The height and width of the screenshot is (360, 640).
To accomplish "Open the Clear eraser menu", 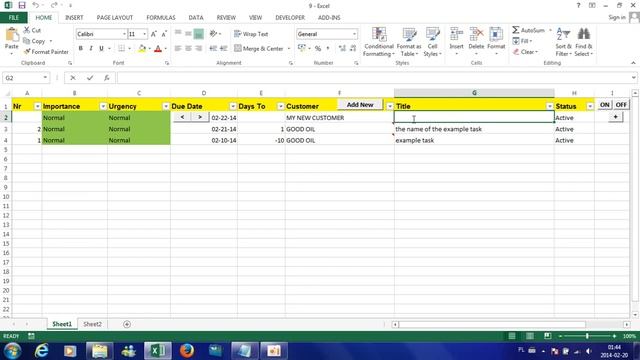I will [x=525, y=52].
